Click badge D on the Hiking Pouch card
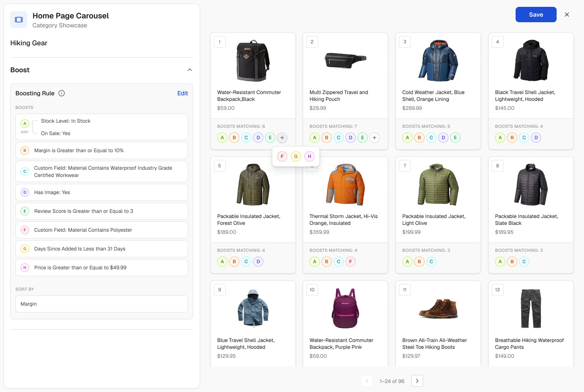 tap(351, 138)
